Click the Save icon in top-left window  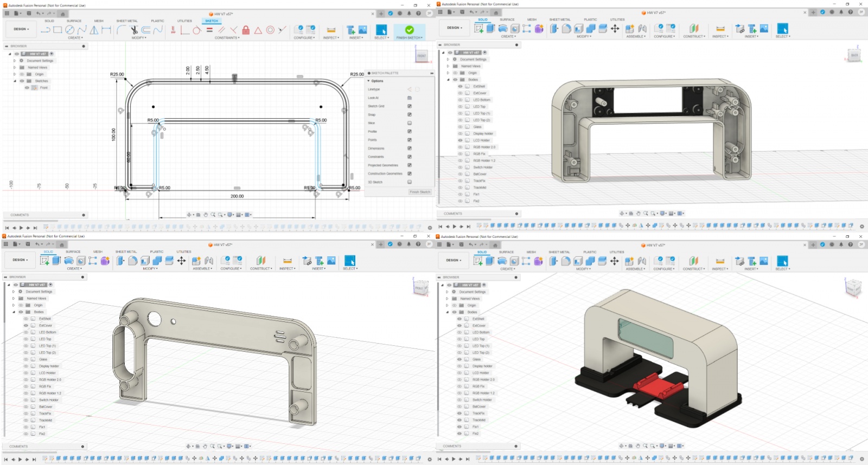[x=28, y=13]
